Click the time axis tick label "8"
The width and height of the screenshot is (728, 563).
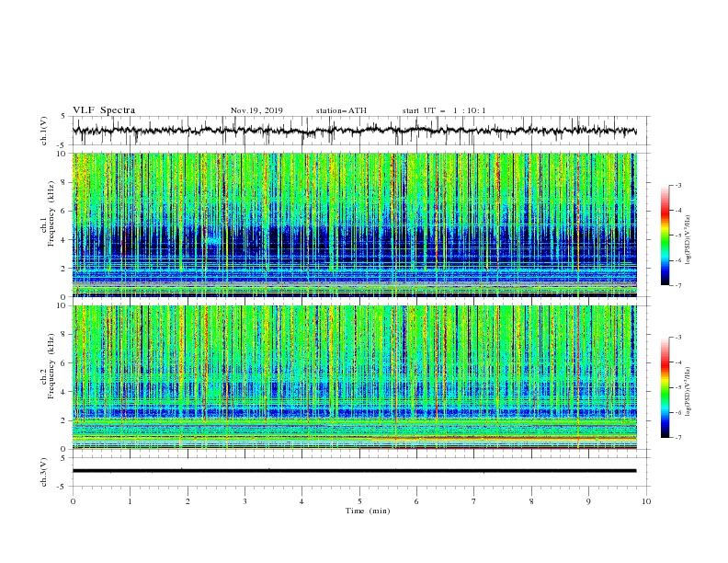click(531, 501)
